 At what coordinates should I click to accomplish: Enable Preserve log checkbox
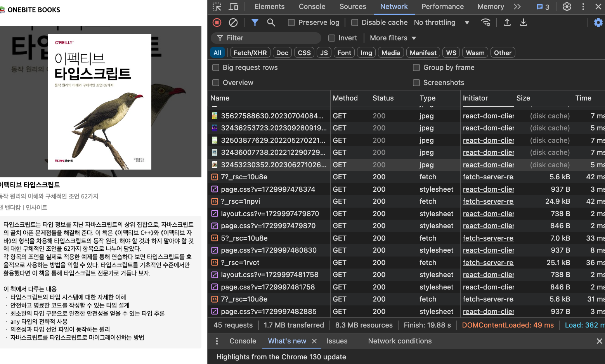[x=291, y=23]
